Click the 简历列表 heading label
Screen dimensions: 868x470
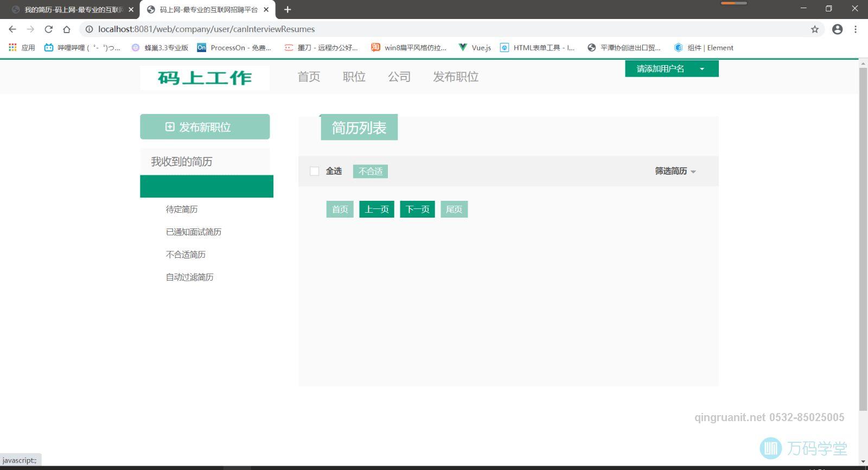click(x=359, y=128)
